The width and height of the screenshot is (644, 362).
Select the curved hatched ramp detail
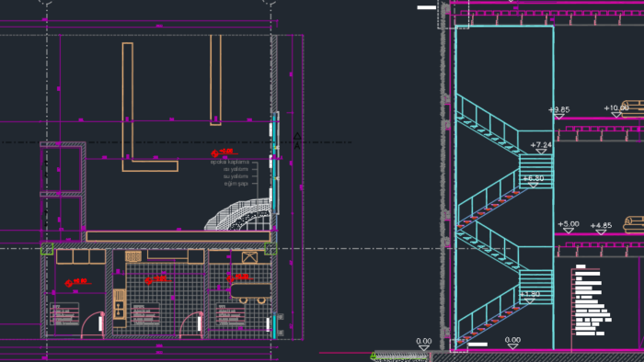(238, 214)
